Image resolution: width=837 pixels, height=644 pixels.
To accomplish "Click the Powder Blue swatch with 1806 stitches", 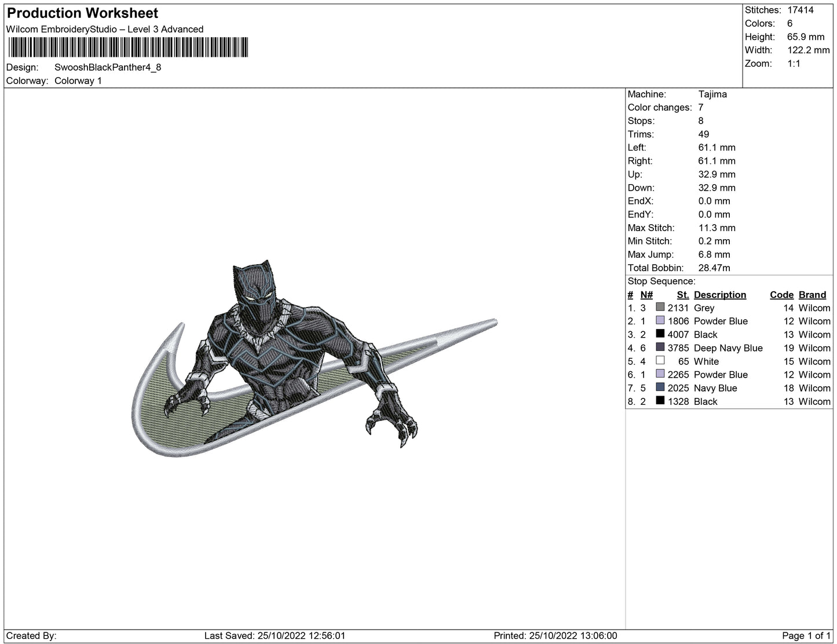I will [660, 320].
